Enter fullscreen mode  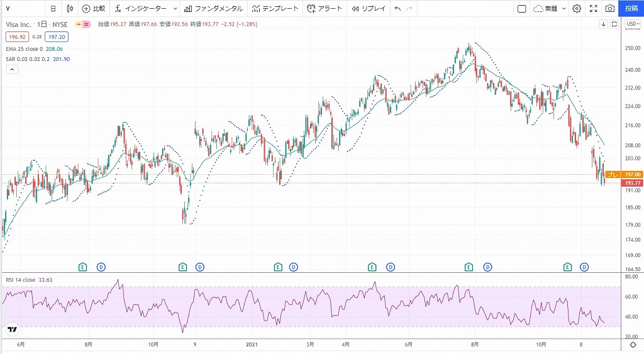click(593, 9)
